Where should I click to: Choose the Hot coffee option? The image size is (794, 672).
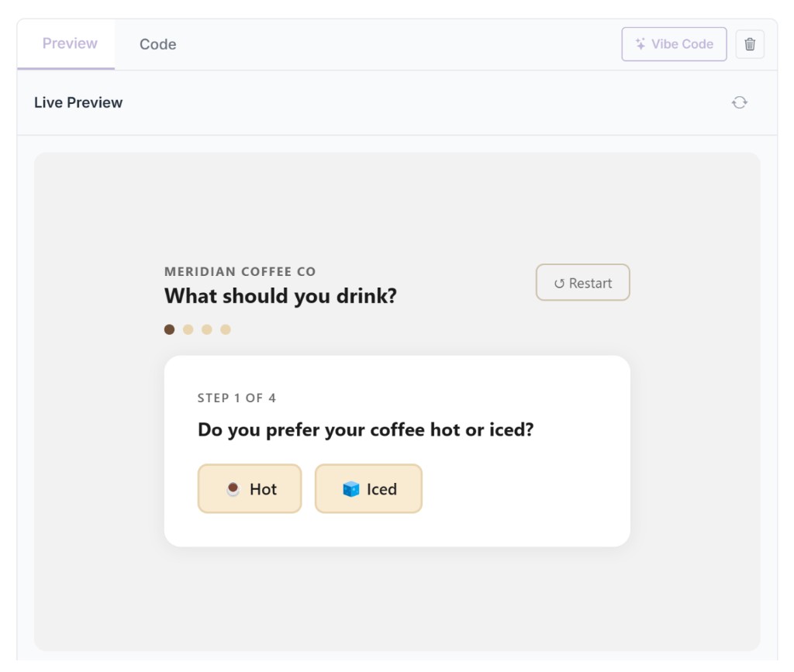[x=250, y=489]
